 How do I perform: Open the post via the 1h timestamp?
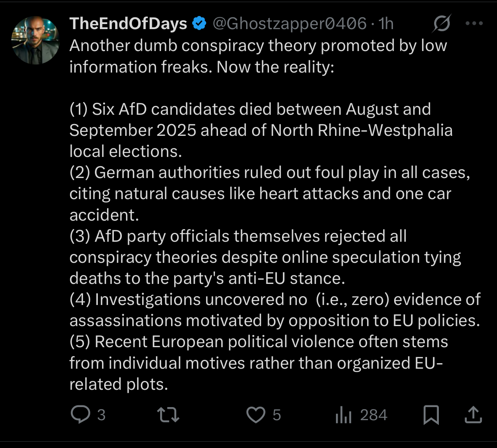386,24
